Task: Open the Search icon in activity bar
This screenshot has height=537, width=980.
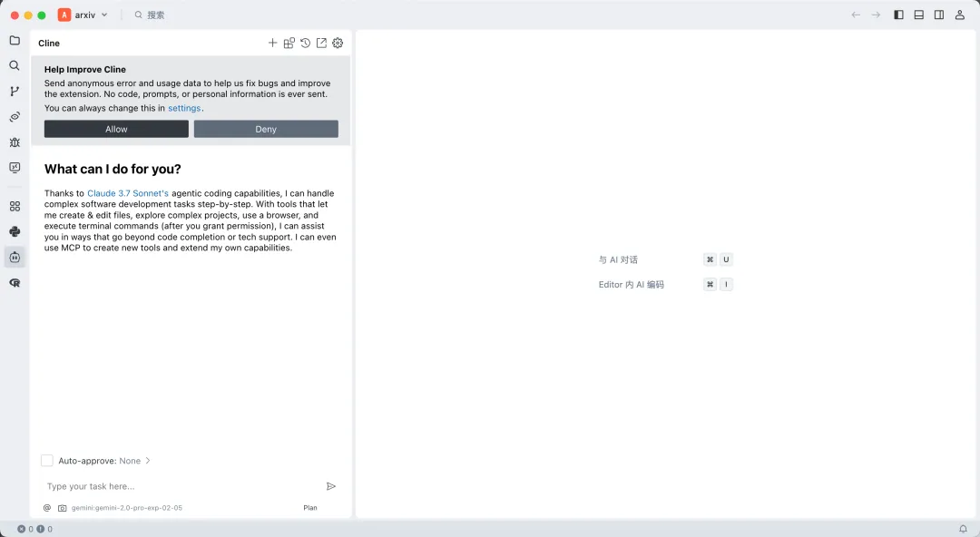Action: click(x=15, y=65)
